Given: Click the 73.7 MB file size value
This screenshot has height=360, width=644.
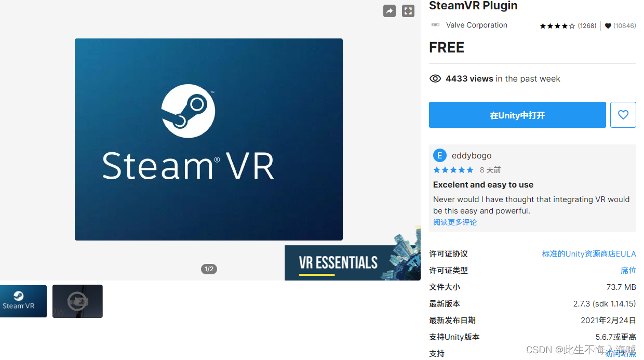Looking at the screenshot, I should (x=621, y=287).
